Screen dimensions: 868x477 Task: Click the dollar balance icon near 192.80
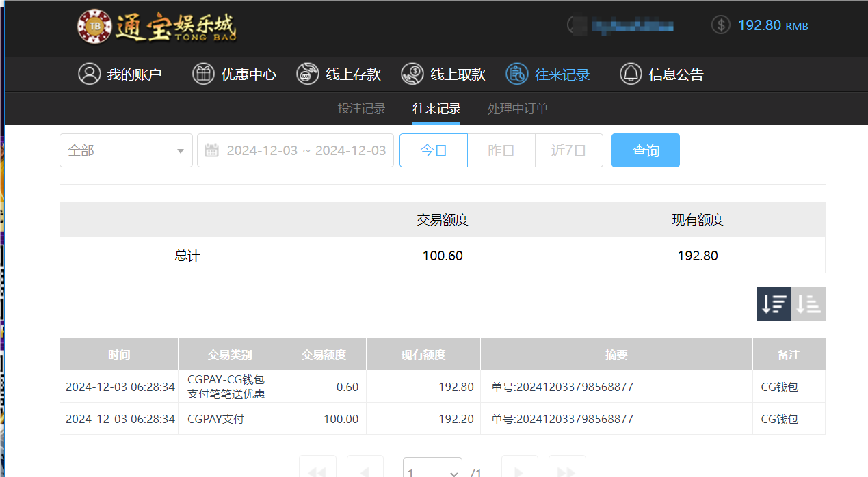[720, 25]
